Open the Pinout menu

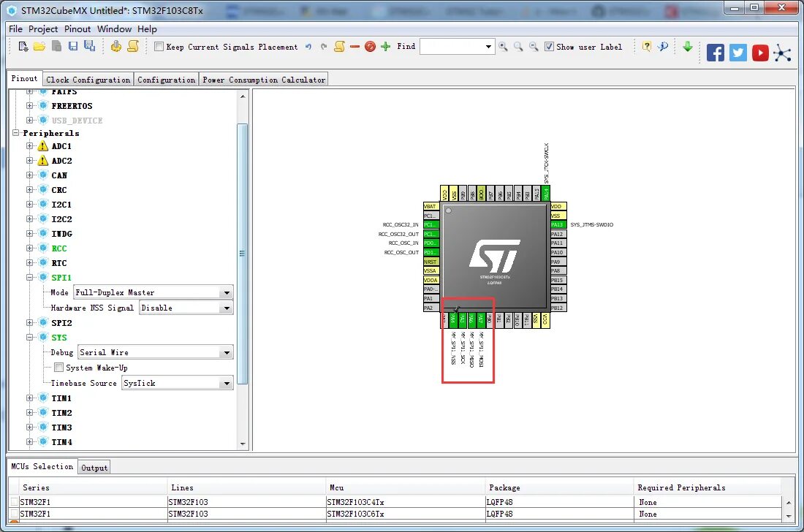click(77, 28)
